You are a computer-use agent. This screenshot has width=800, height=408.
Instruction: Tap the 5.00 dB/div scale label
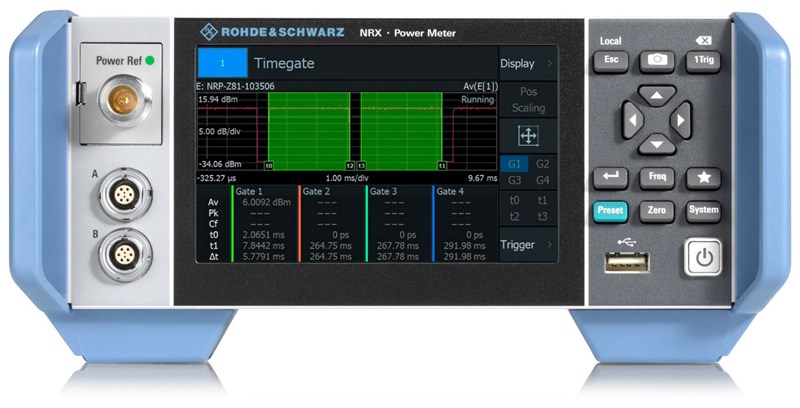click(x=218, y=132)
